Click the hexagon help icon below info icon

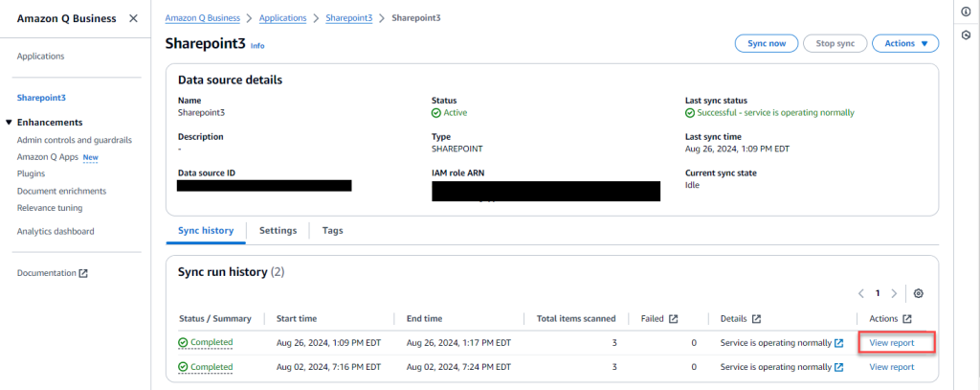966,35
